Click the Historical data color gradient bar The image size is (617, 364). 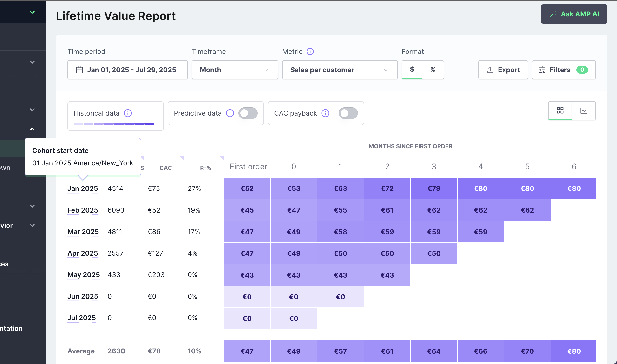114,124
